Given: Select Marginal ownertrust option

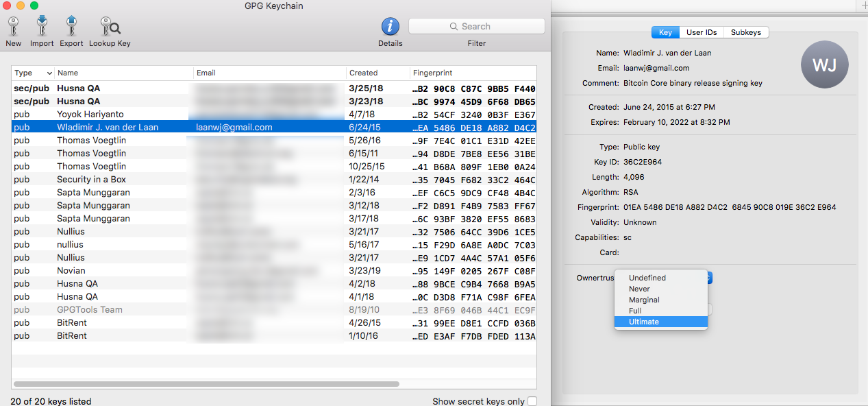Looking at the screenshot, I should pyautogui.click(x=661, y=300).
